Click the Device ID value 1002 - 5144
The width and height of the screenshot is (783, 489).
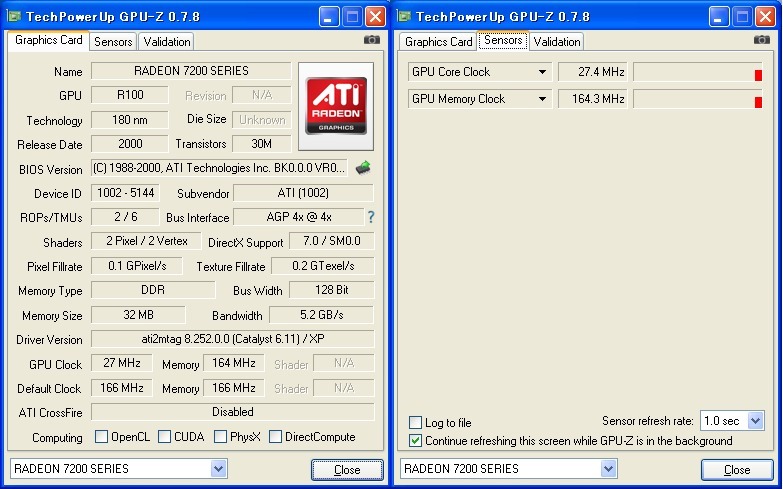point(125,193)
